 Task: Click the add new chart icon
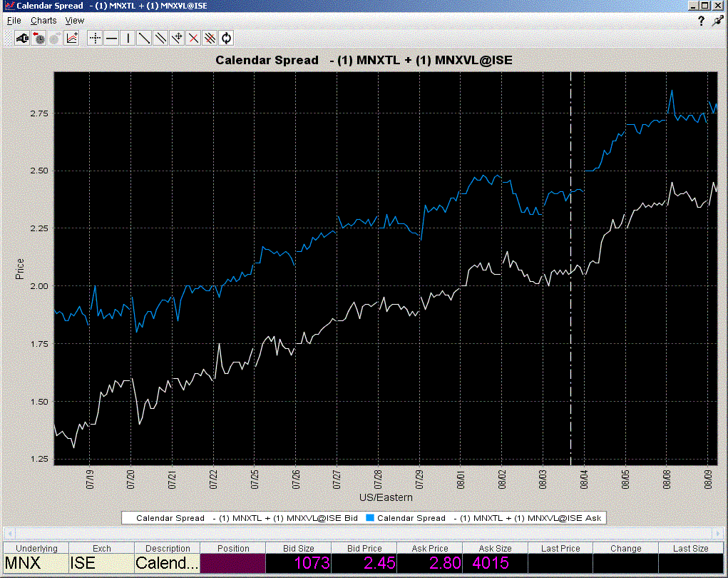[x=72, y=38]
